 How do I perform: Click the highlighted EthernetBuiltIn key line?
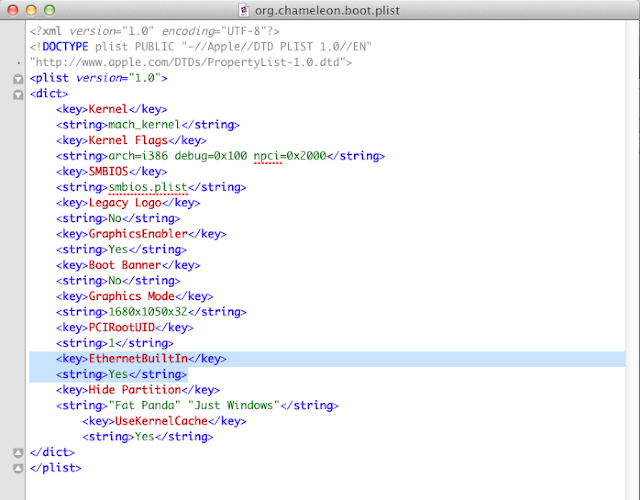click(141, 359)
